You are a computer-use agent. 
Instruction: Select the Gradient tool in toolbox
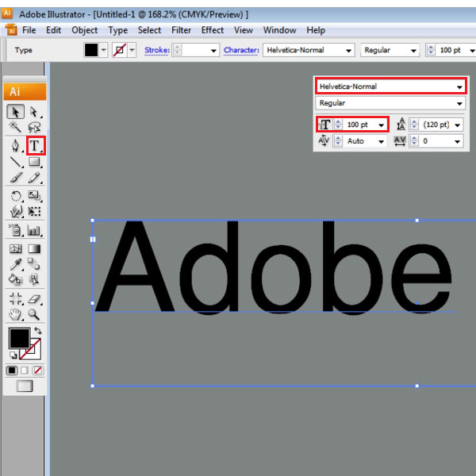(34, 249)
